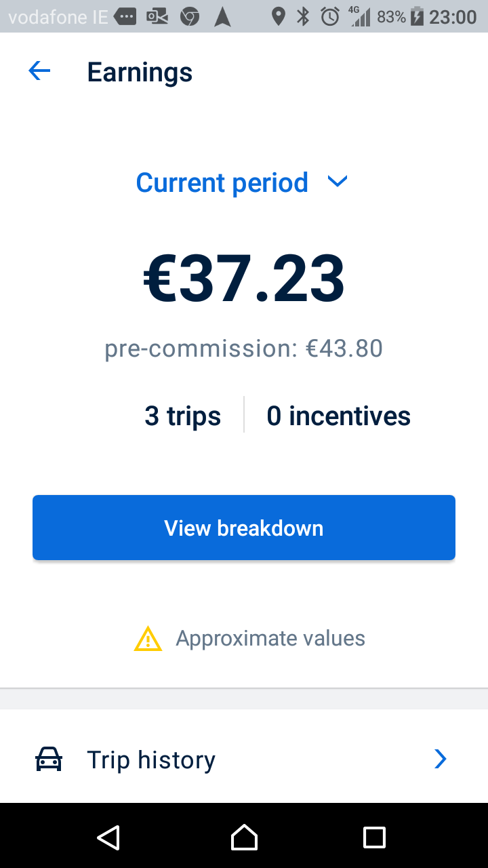Tap the 3 trips summary
Image resolution: width=488 pixels, height=868 pixels.
182,416
